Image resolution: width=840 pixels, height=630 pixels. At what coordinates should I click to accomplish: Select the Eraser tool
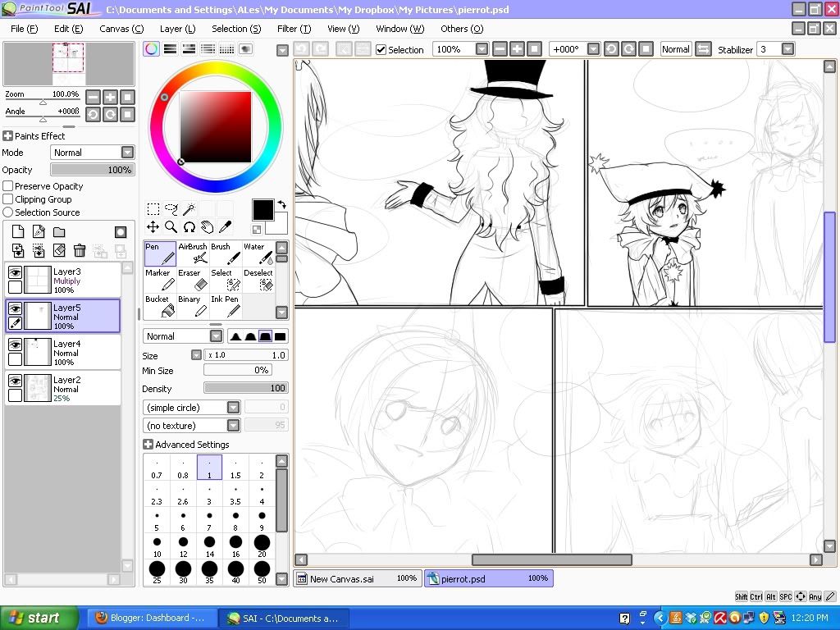coord(193,281)
